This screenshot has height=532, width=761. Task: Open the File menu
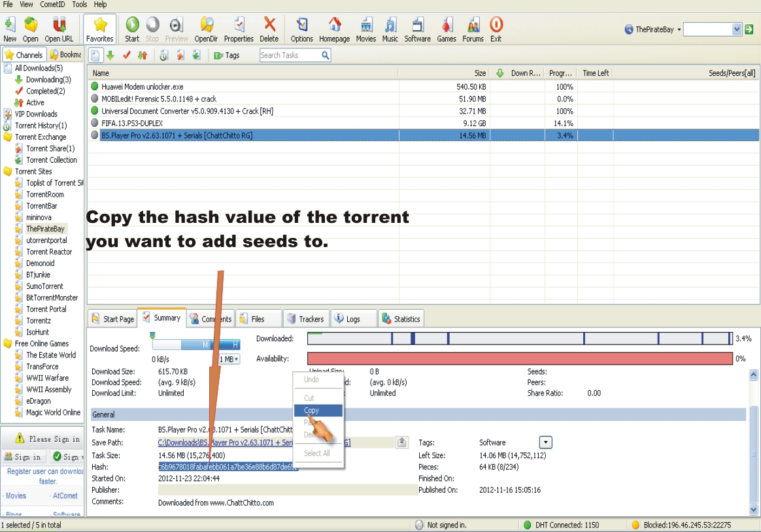coord(8,5)
